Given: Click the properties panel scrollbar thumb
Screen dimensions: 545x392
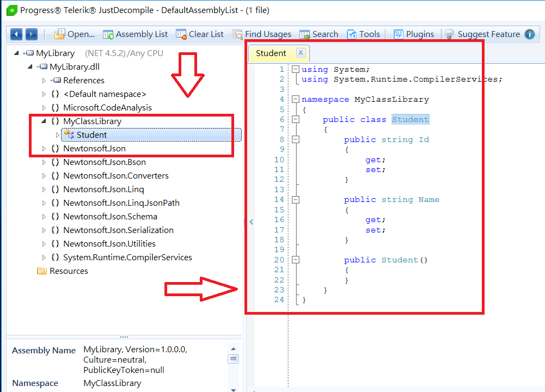Looking at the screenshot, I should (x=233, y=359).
